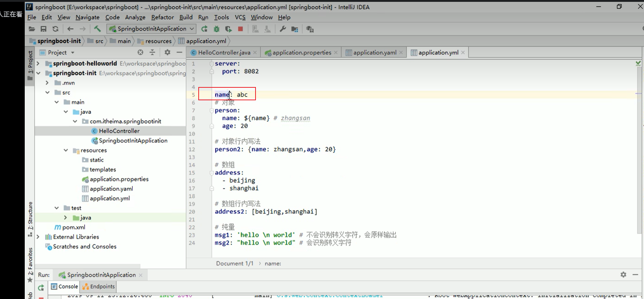Click the editor vertical scrollbar

click(640, 151)
